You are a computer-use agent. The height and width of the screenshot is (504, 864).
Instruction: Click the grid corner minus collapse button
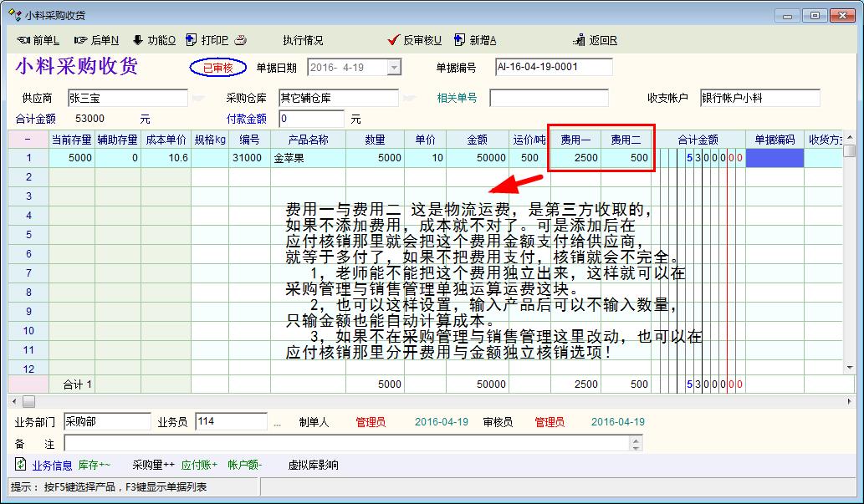pyautogui.click(x=28, y=140)
